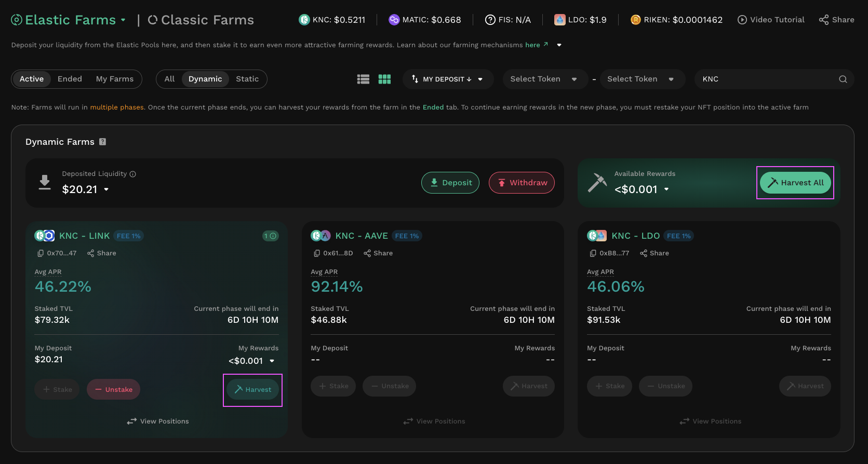Copy KNC - LINK farm address icon
Viewport: 868px width, 464px height.
pos(41,253)
